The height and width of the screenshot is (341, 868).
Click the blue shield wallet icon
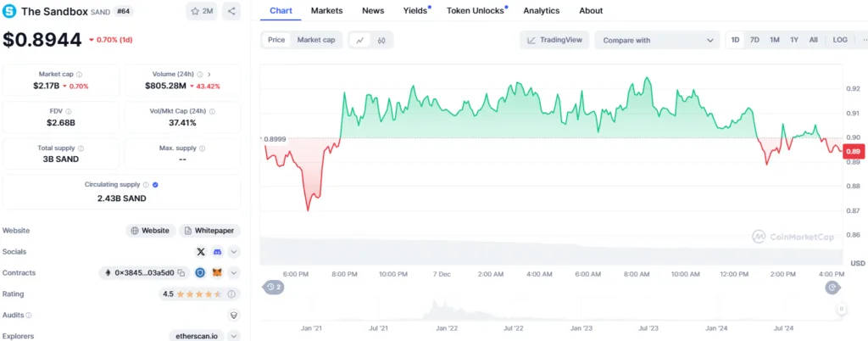click(200, 273)
